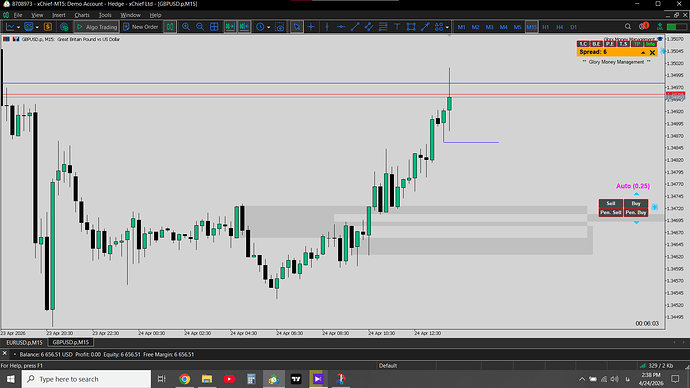This screenshot has height=388, width=690.
Task: Open the globe VPS icon in toolbar
Action: click(64, 27)
